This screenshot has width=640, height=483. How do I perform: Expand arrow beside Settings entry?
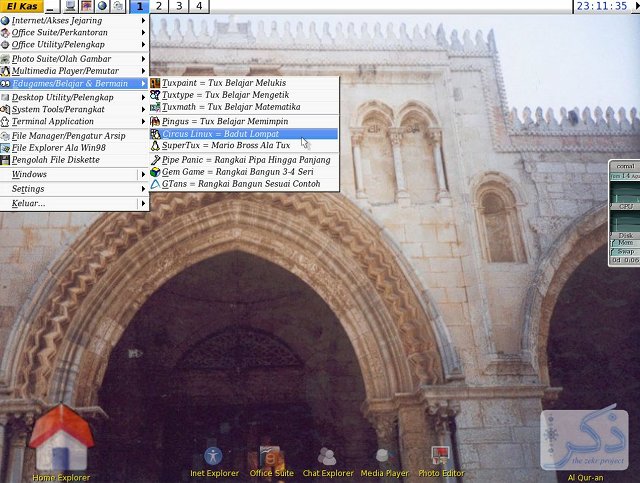click(143, 189)
